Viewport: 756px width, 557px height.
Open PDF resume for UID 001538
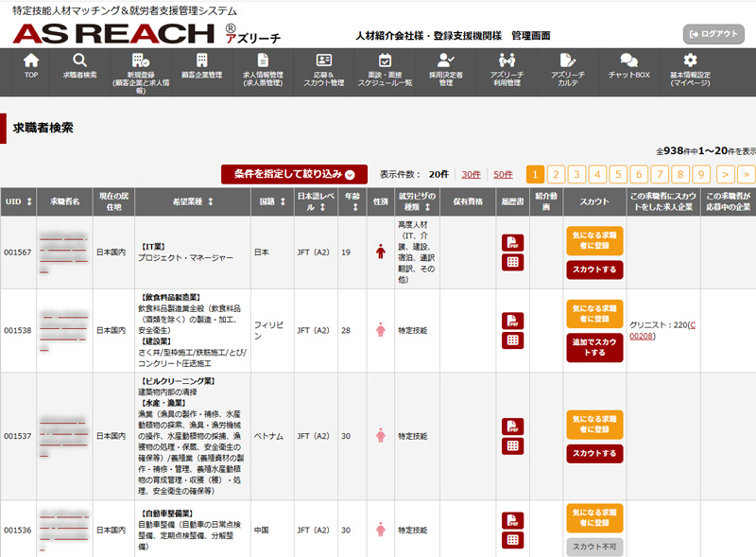tap(512, 321)
